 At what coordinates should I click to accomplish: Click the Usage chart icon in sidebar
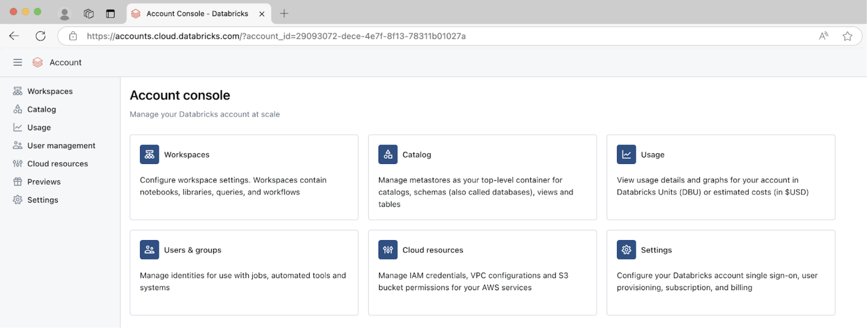pyautogui.click(x=17, y=127)
